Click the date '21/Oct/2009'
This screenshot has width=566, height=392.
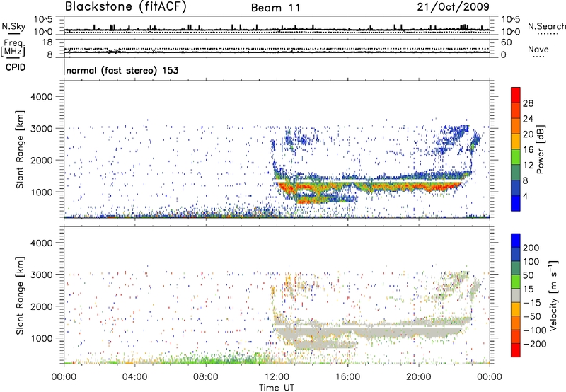point(454,6)
